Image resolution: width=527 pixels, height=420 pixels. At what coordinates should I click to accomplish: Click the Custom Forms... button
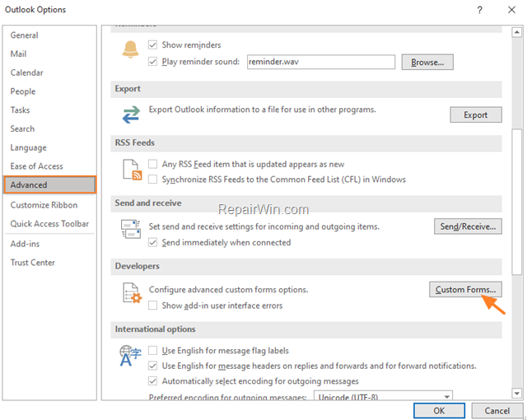point(465,289)
